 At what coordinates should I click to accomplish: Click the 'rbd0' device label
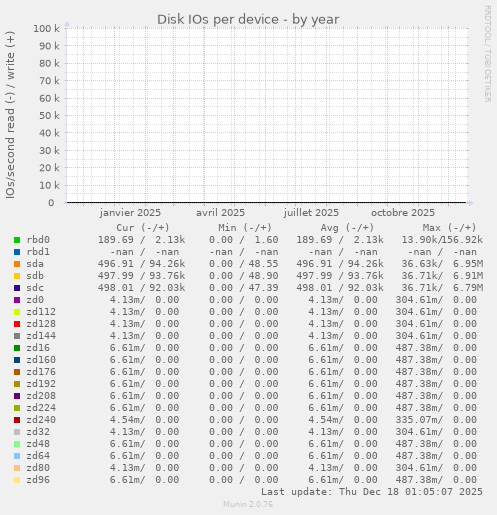pyautogui.click(x=38, y=240)
